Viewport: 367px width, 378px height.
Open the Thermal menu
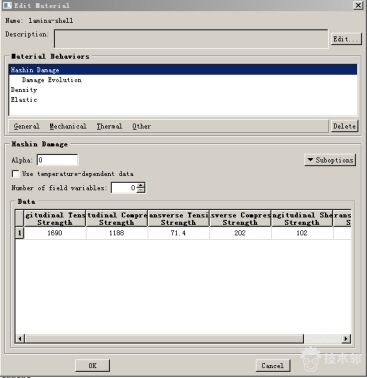(109, 126)
